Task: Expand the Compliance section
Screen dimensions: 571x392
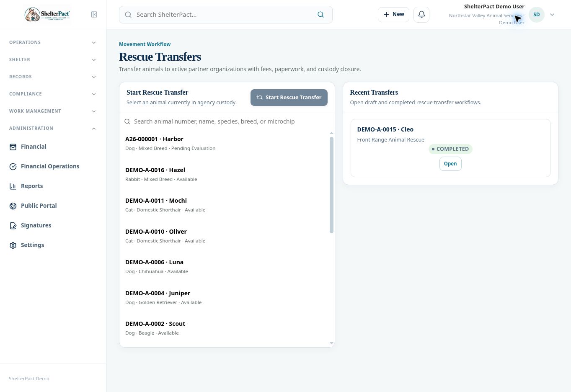Action: pos(53,94)
